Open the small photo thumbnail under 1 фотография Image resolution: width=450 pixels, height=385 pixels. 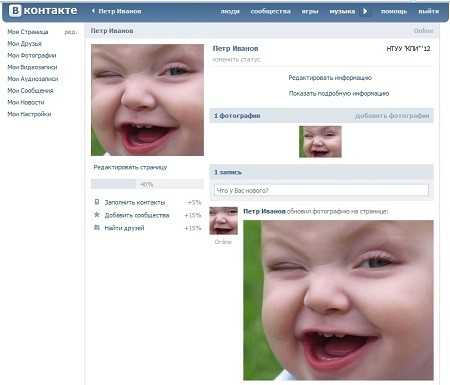tap(320, 142)
